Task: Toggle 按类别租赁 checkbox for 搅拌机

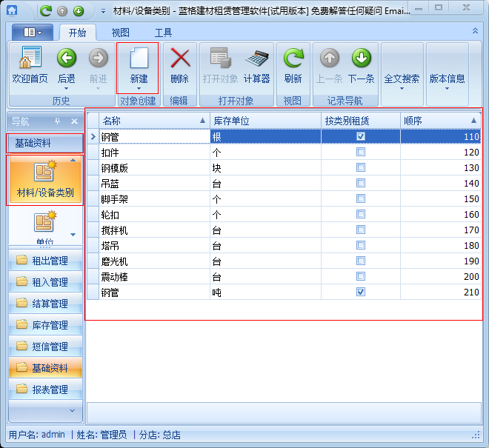Action: pyautogui.click(x=361, y=230)
